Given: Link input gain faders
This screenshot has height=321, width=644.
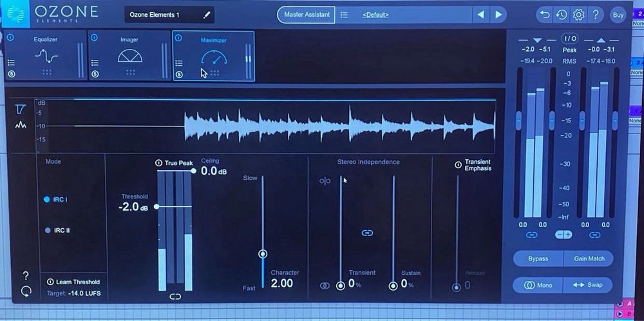Looking at the screenshot, I should (x=532, y=235).
